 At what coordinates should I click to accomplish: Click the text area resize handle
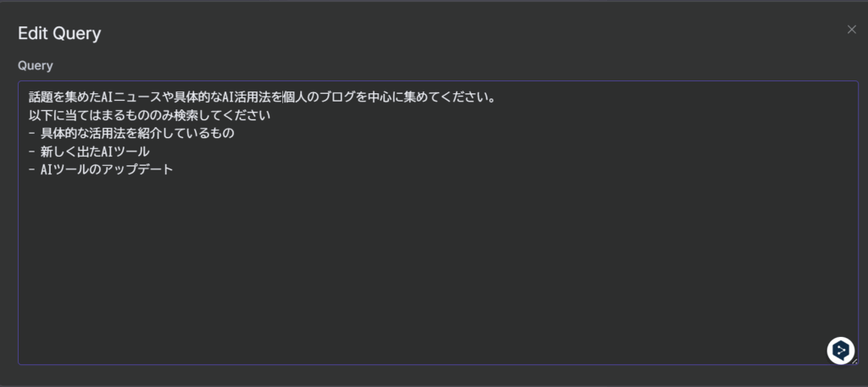854,361
